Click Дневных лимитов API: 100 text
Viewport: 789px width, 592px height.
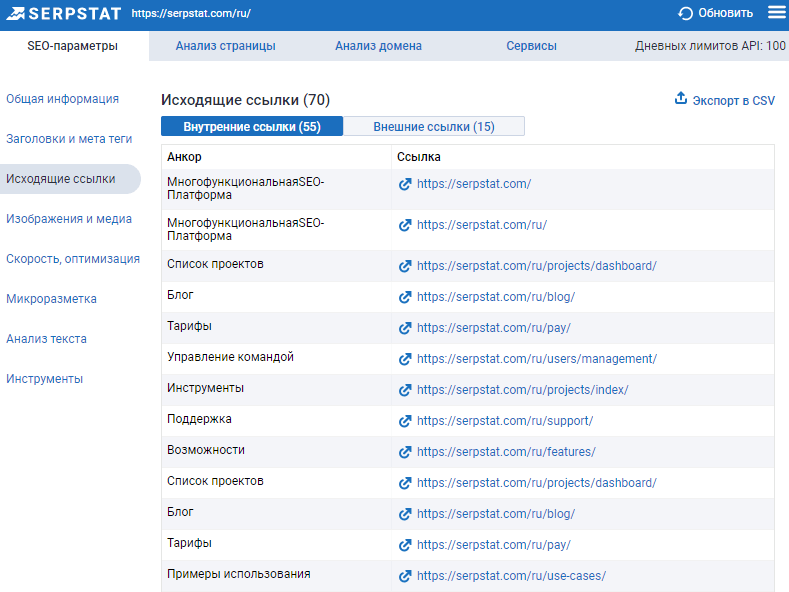click(x=710, y=46)
